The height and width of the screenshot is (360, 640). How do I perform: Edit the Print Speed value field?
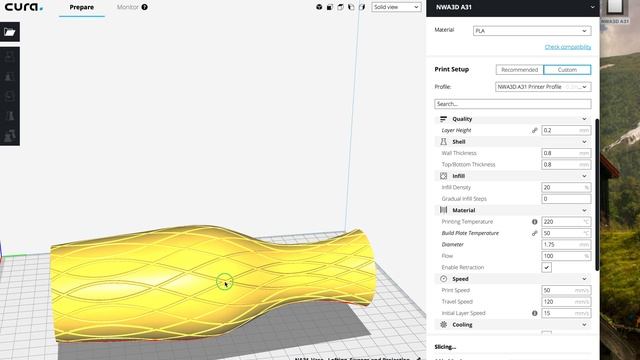click(x=566, y=290)
